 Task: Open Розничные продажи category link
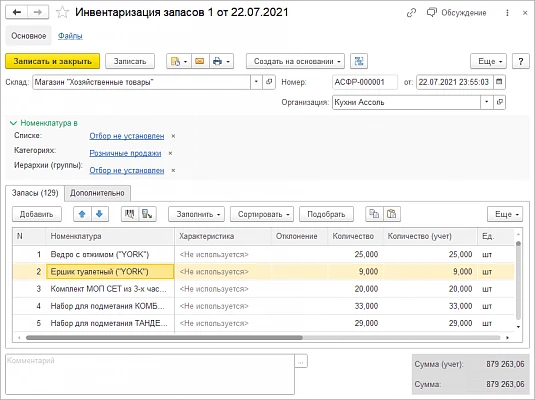click(125, 153)
